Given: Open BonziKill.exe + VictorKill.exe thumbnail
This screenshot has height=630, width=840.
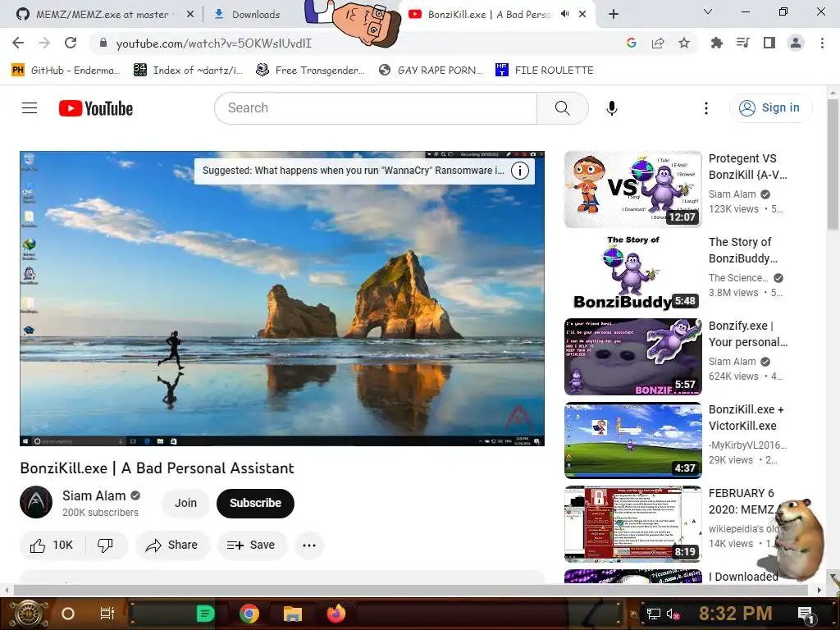Looking at the screenshot, I should 632,440.
